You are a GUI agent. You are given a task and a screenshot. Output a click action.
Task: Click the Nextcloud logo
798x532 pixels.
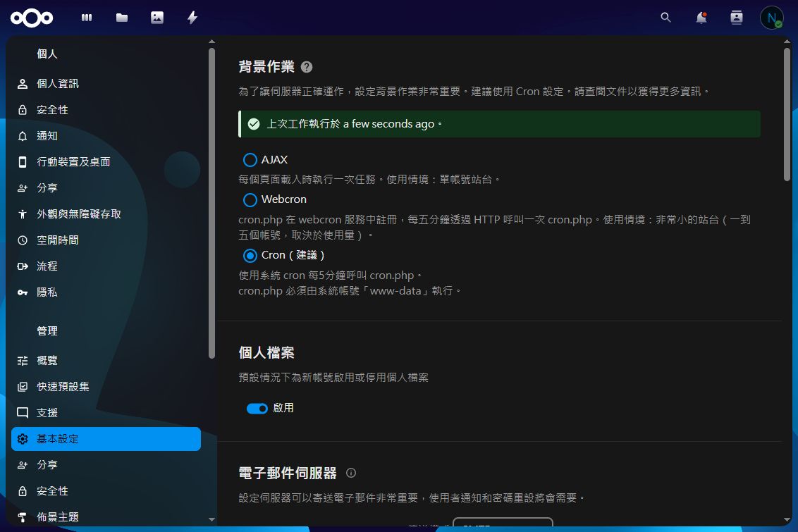(32, 18)
